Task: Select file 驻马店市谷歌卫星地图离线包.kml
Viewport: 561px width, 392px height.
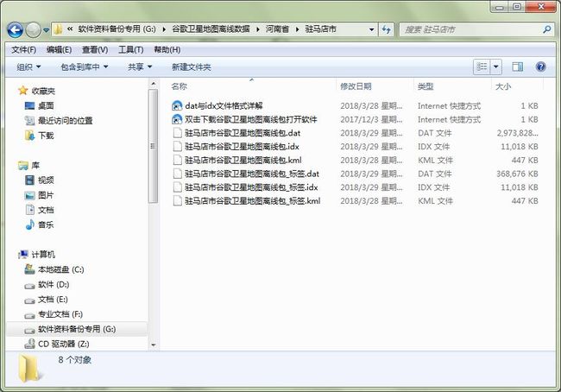Action: 243,161
